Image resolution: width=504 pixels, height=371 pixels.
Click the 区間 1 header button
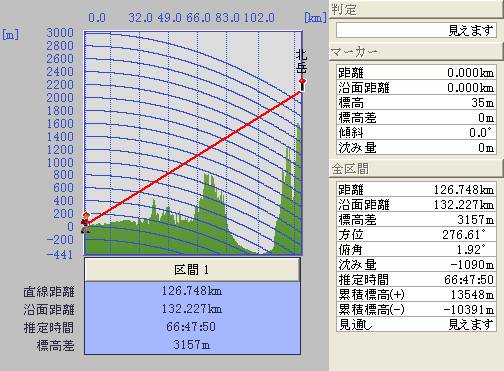tap(192, 269)
